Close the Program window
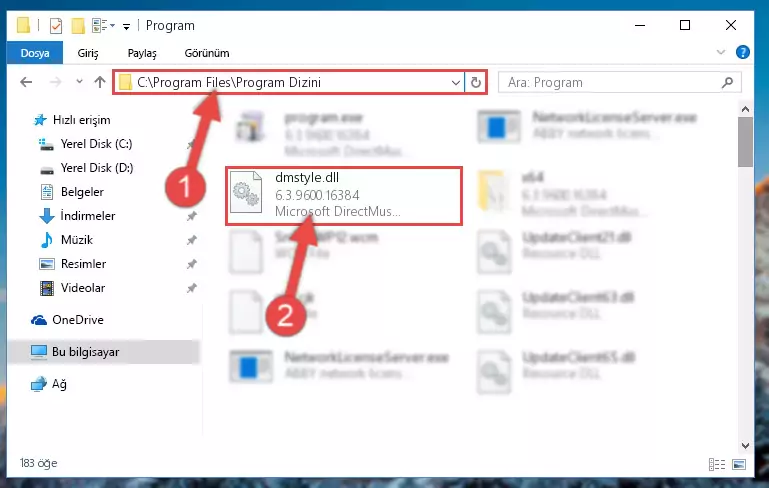Image resolution: width=769 pixels, height=488 pixels. click(x=730, y=26)
